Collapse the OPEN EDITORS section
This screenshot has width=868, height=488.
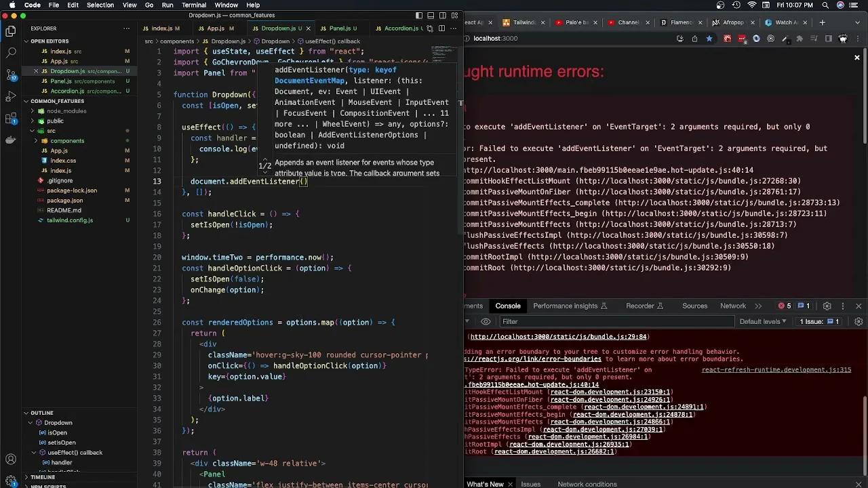pyautogui.click(x=49, y=41)
